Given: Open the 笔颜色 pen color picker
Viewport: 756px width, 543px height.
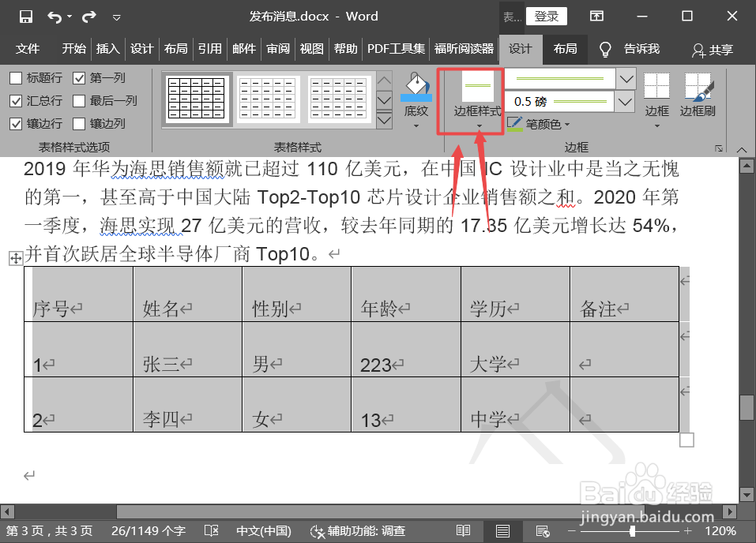Looking at the screenshot, I should point(539,124).
